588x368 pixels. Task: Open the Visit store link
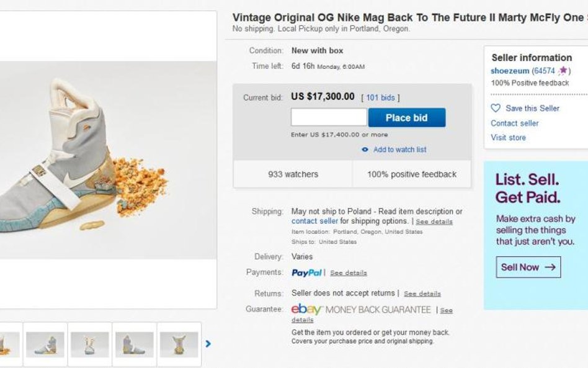coord(508,137)
